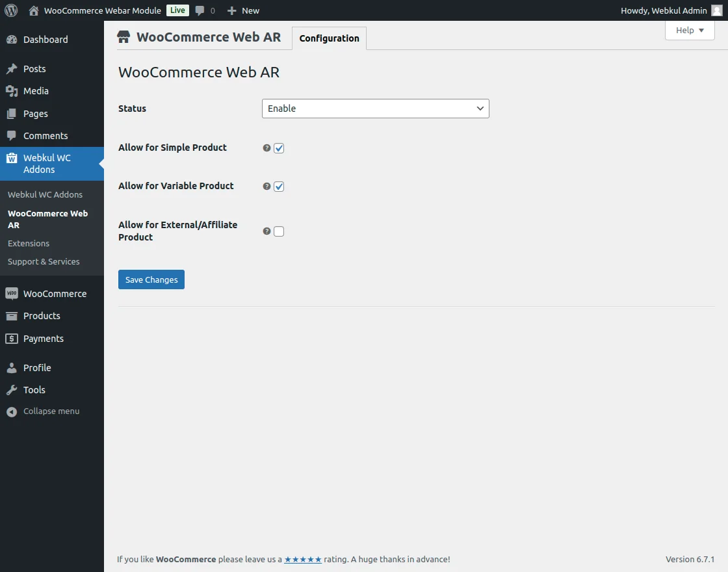Open WooCommerce from the sidebar
The height and width of the screenshot is (572, 728).
point(55,293)
